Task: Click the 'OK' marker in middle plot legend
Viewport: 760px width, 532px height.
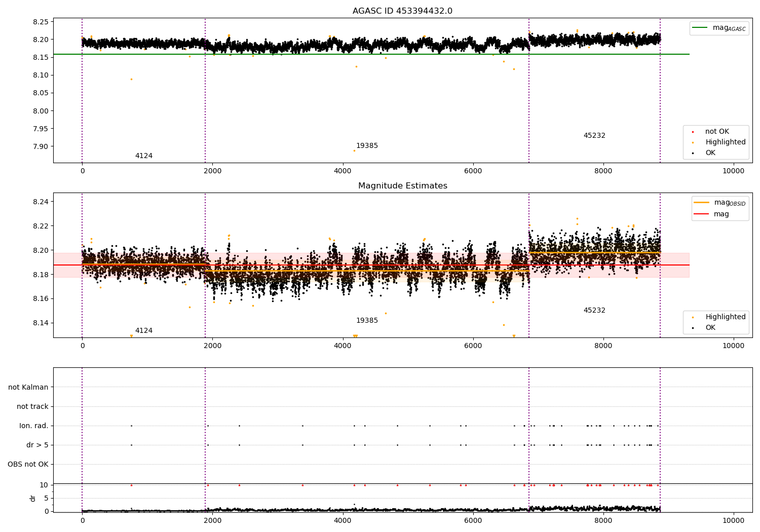Action: point(693,328)
